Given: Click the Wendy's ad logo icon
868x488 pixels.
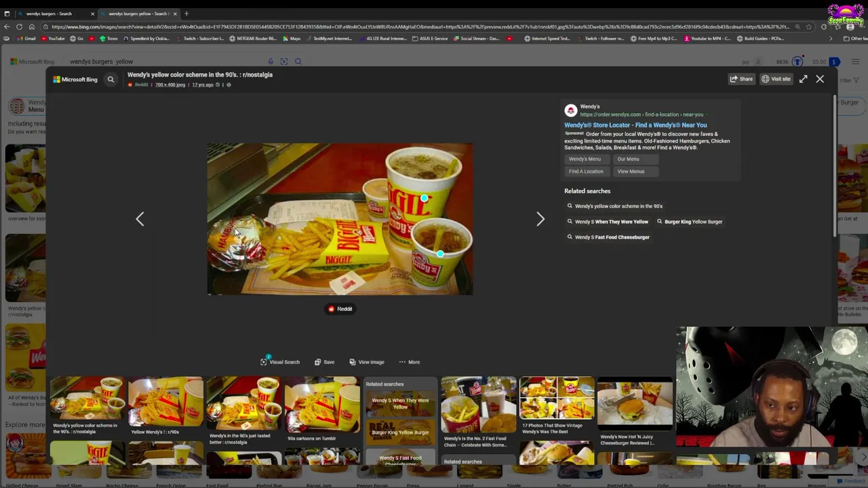Looking at the screenshot, I should click(x=570, y=110).
